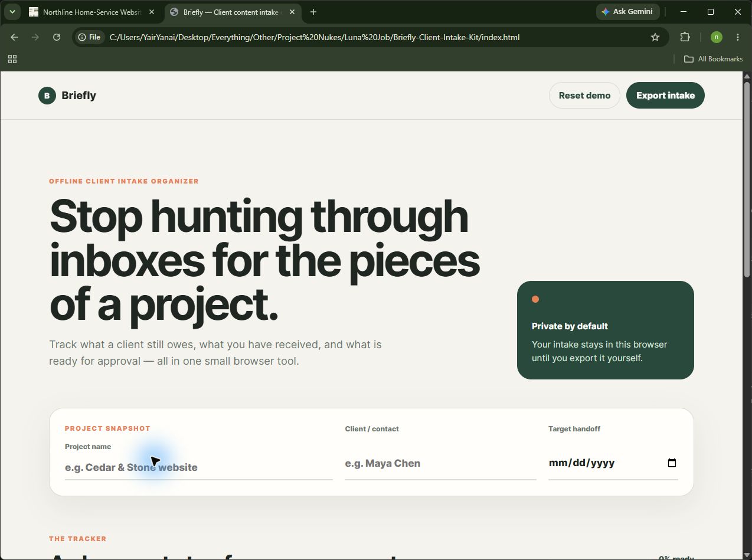This screenshot has width=752, height=560.
Task: Click the orange dot in Private card
Action: point(535,299)
